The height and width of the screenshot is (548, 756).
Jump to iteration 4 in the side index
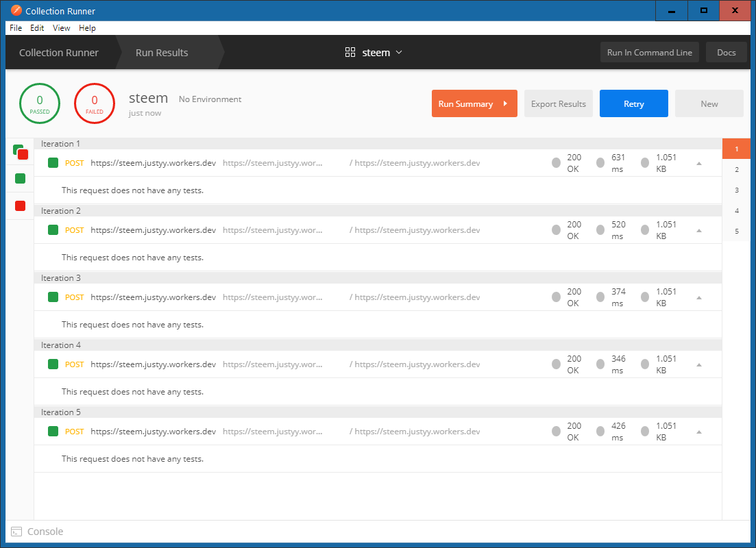click(736, 210)
